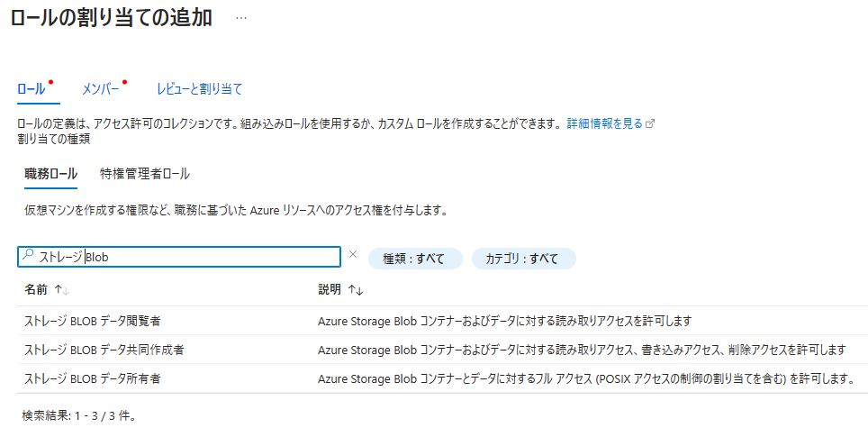Click the 説明 column header
The height and width of the screenshot is (437, 868).
pyautogui.click(x=330, y=289)
